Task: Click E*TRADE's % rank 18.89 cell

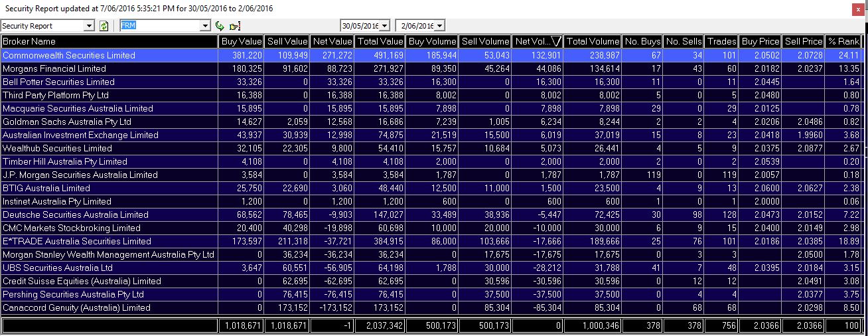Action: click(844, 241)
